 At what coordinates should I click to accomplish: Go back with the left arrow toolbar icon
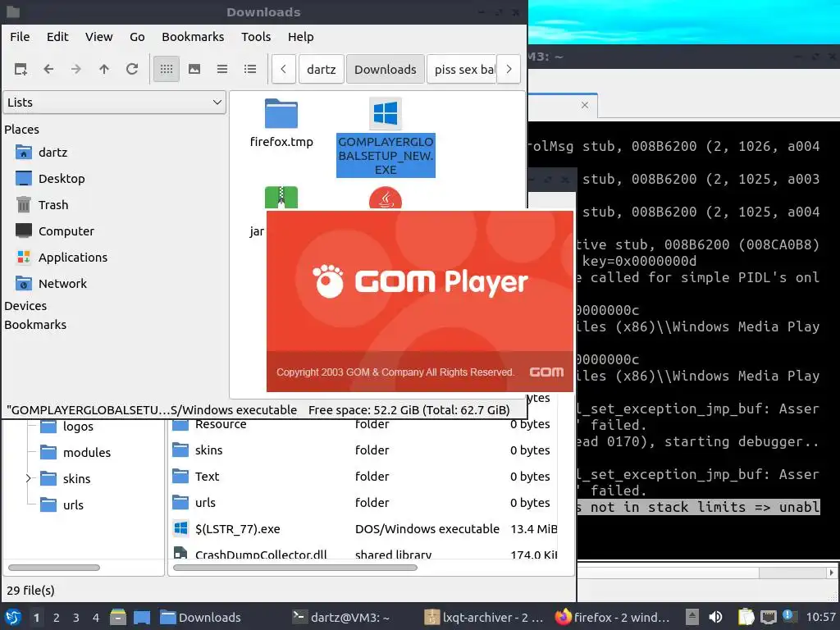pyautogui.click(x=48, y=69)
